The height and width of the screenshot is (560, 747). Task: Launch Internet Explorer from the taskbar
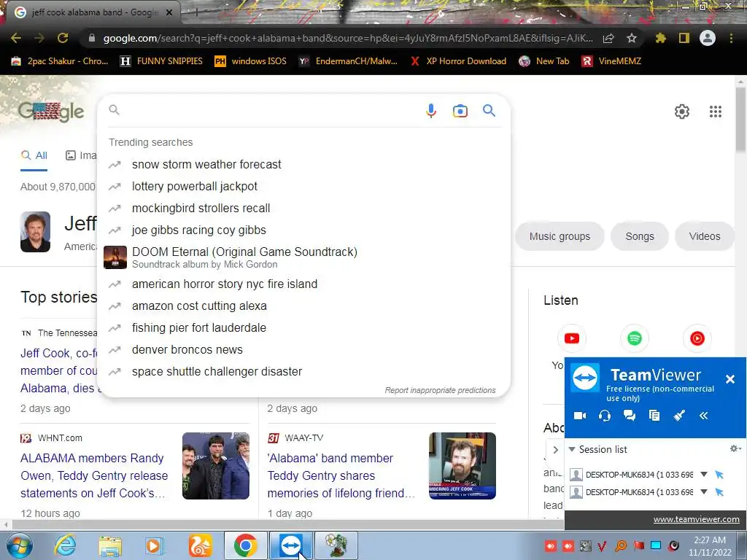[65, 545]
